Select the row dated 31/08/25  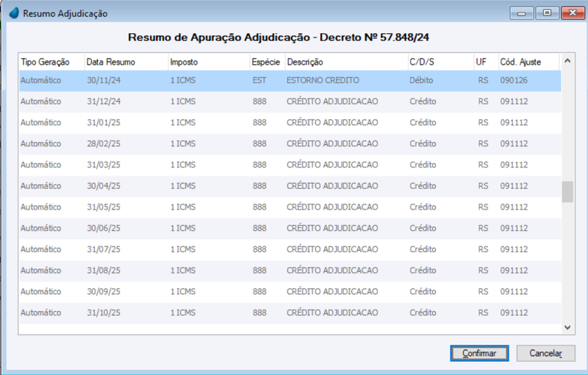290,271
